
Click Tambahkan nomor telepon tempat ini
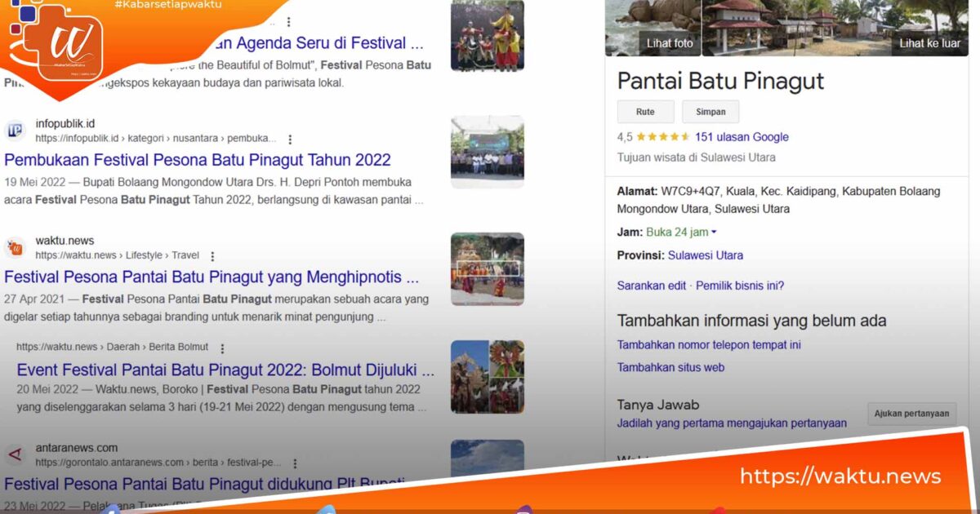[x=708, y=344]
